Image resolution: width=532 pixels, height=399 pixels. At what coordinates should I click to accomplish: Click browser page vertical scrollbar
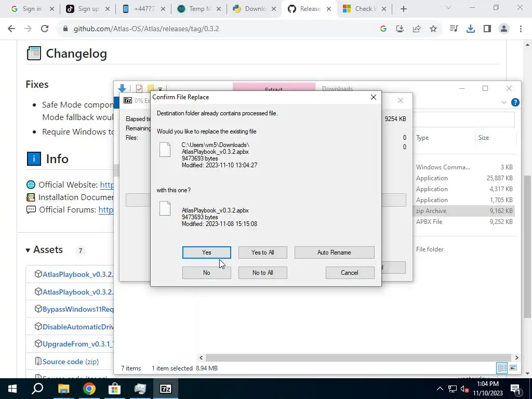click(x=527, y=246)
